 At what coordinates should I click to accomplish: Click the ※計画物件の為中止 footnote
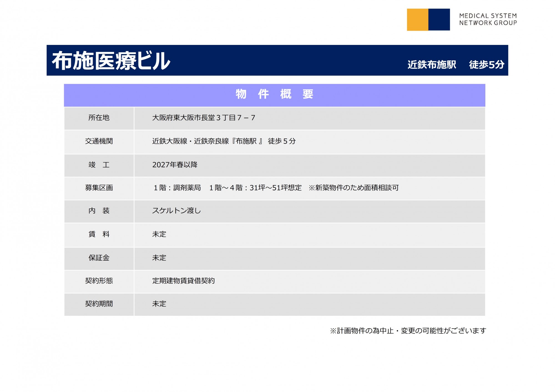[408, 331]
